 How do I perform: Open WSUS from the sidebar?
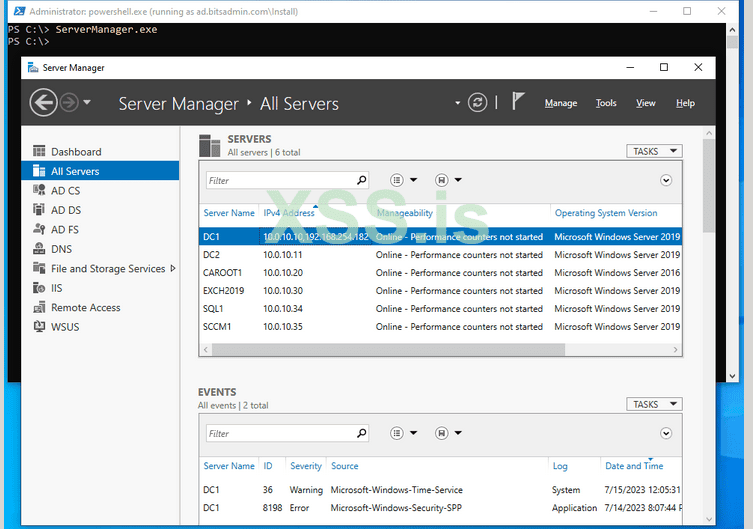65,327
